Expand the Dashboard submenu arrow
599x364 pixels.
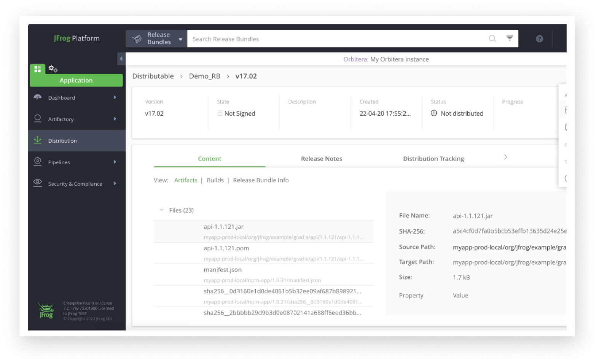click(115, 97)
